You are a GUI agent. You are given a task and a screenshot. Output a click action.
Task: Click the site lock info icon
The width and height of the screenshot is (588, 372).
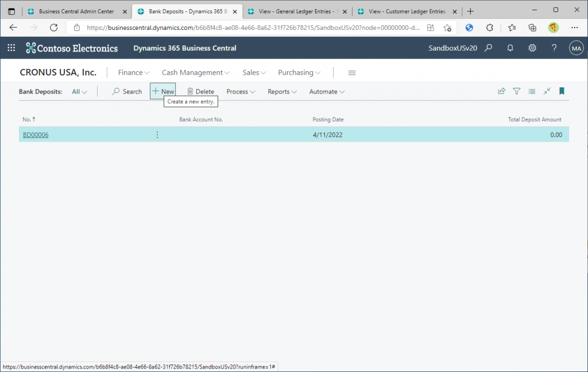(77, 28)
